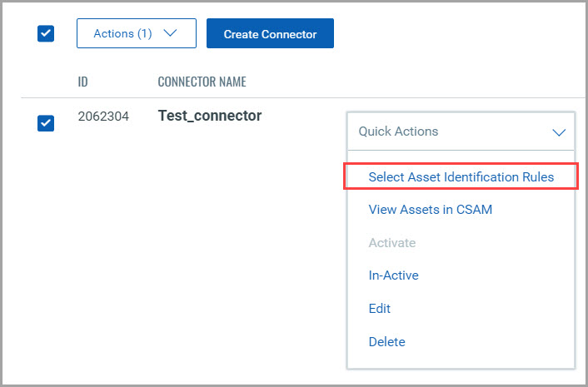Click the greyed-out Activate option
Image resolution: width=588 pixels, height=387 pixels.
pos(391,243)
